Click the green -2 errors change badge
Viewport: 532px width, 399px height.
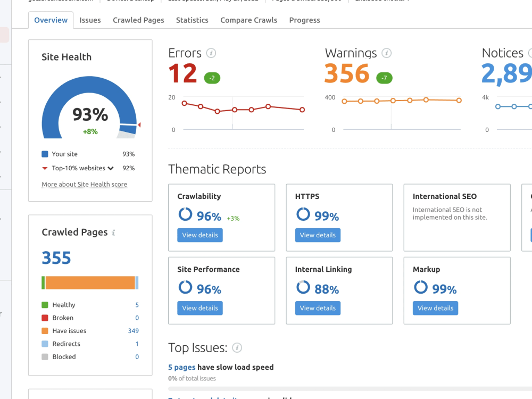click(x=212, y=78)
